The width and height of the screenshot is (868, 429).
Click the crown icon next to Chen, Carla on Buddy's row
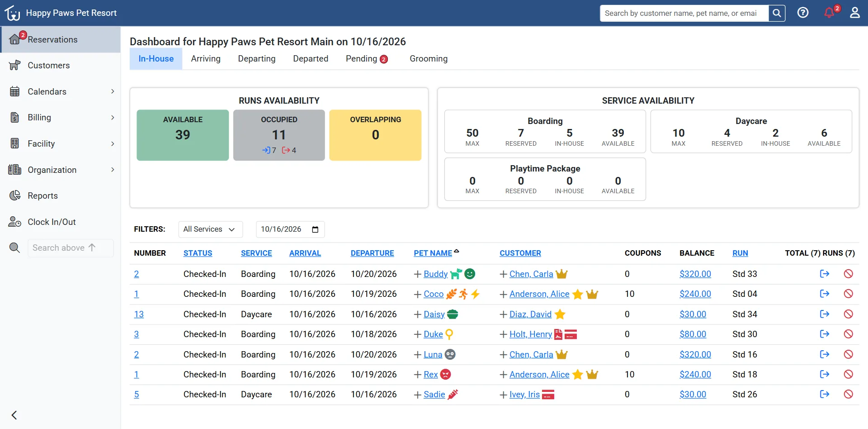click(561, 274)
